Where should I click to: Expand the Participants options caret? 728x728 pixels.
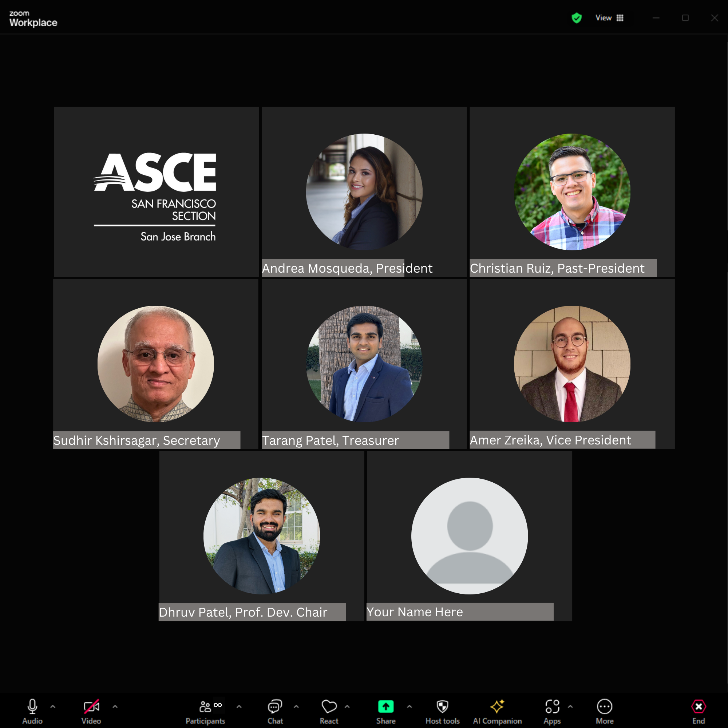click(x=239, y=707)
